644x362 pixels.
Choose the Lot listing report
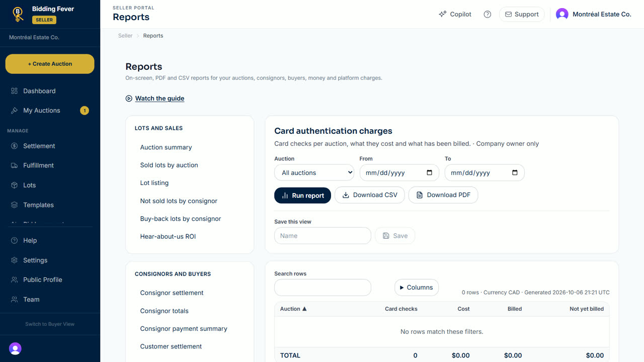coord(154,183)
